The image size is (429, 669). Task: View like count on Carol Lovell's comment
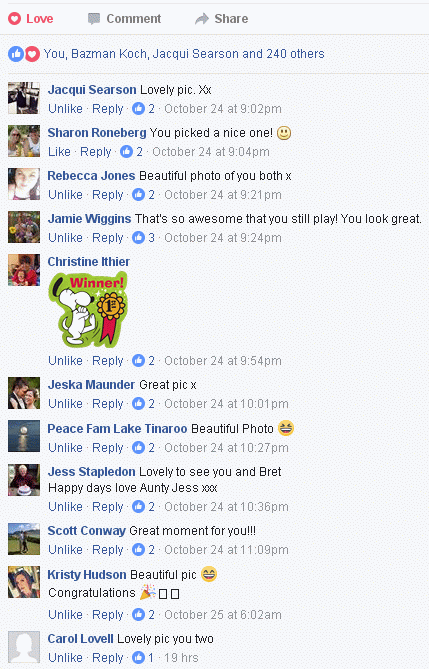click(142, 657)
